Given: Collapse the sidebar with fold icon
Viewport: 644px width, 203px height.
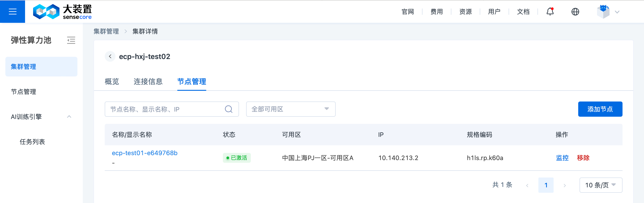Looking at the screenshot, I should coord(71,40).
